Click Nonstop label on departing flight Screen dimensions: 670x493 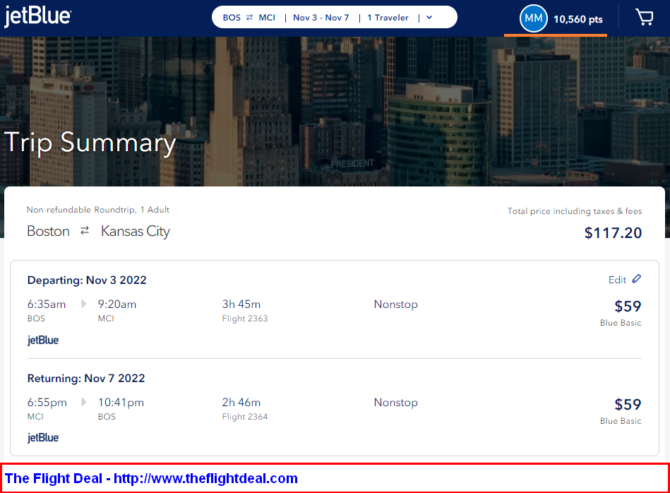(x=396, y=304)
